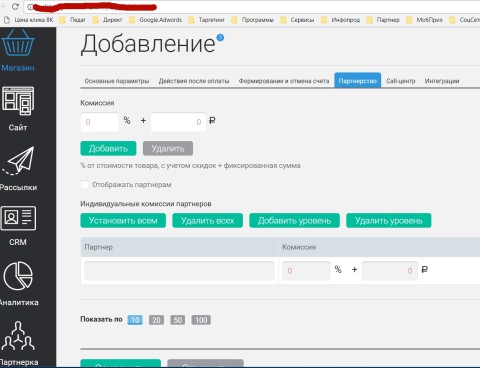This screenshot has width=480, height=368.
Task: Click the Комиссия table column header
Action: [379, 247]
